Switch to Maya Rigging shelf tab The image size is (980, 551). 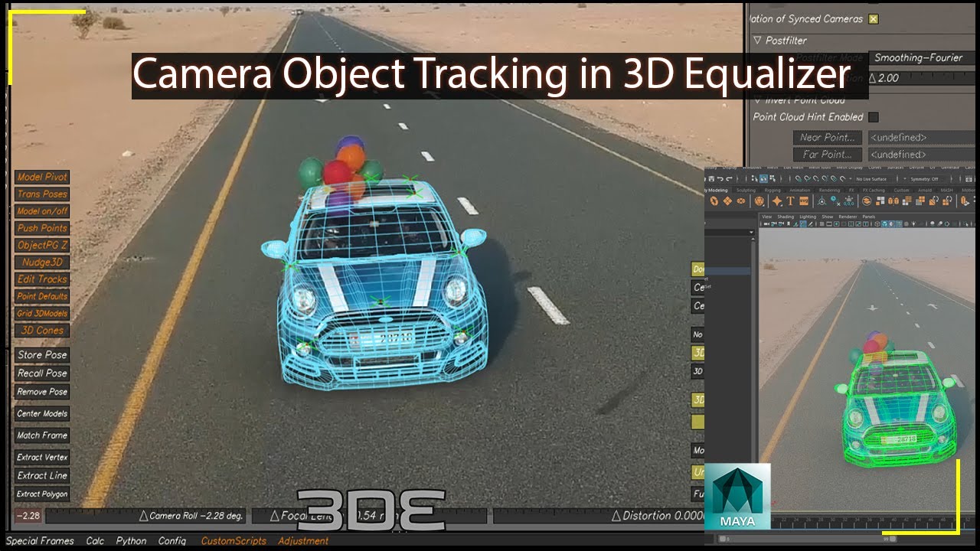coord(773,190)
